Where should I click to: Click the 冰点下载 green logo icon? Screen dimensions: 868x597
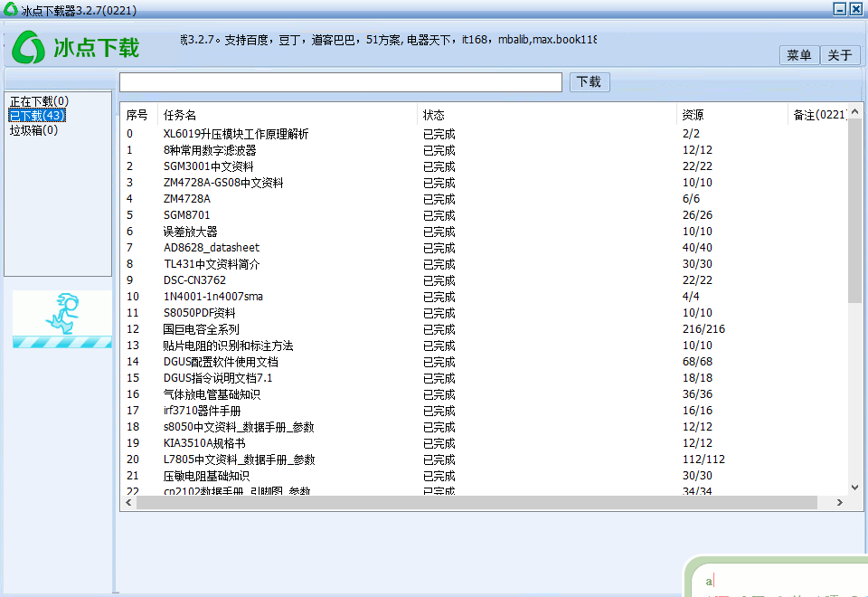pos(28,47)
